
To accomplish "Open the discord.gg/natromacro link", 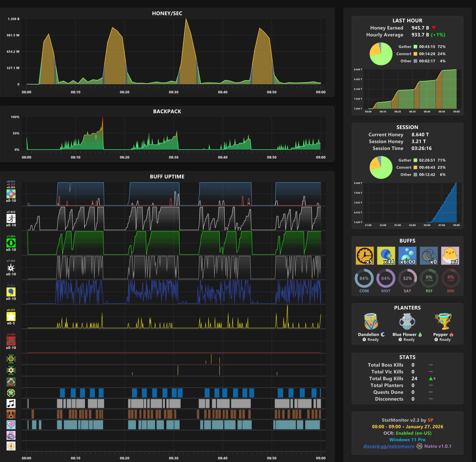I will click(389, 446).
